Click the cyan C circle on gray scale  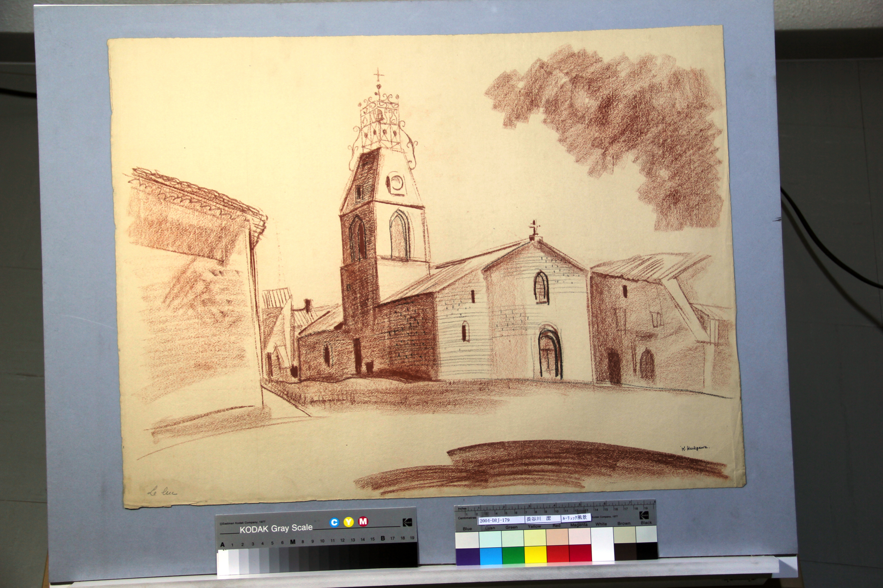pyautogui.click(x=334, y=522)
